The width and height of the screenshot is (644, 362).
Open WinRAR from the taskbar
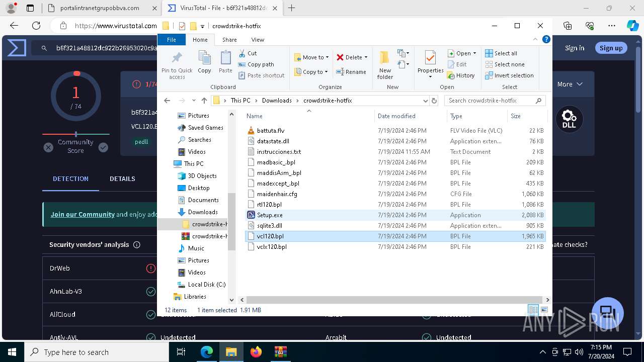280,352
